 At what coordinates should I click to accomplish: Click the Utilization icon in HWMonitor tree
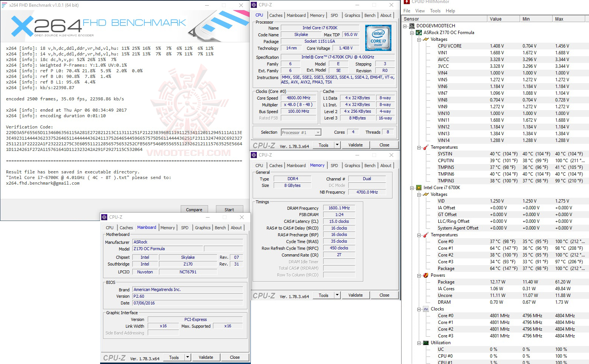point(426,343)
